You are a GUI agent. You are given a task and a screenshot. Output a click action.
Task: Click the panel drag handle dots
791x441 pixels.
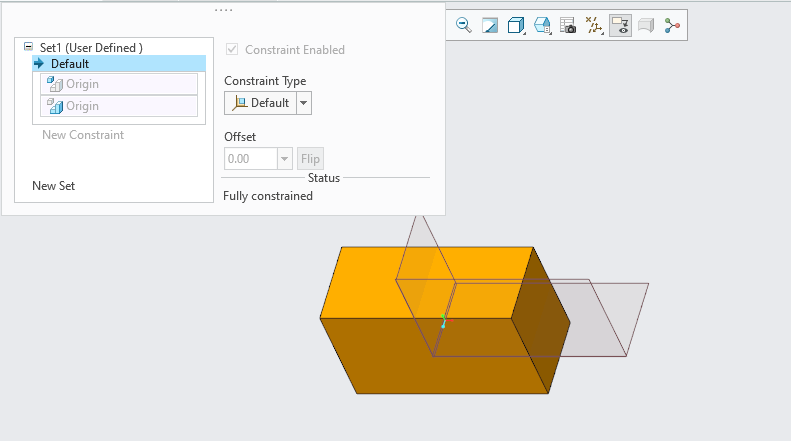[x=223, y=10]
